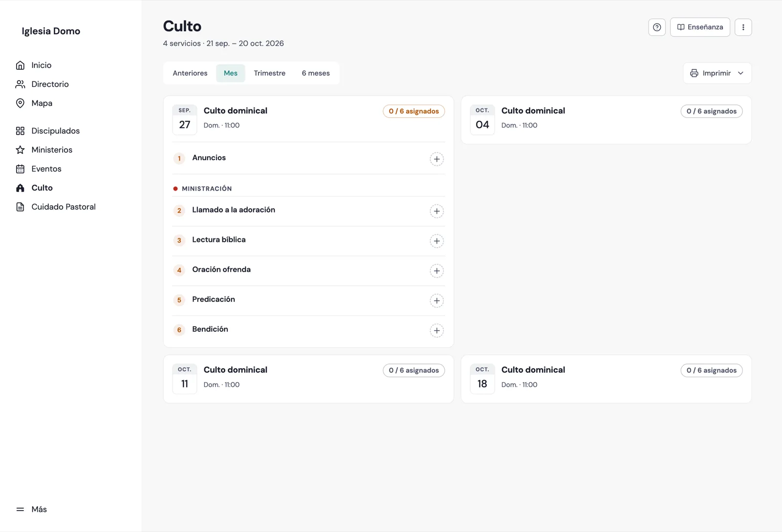The width and height of the screenshot is (782, 532).
Task: Add assignment to Anuncios
Action: [x=436, y=159]
